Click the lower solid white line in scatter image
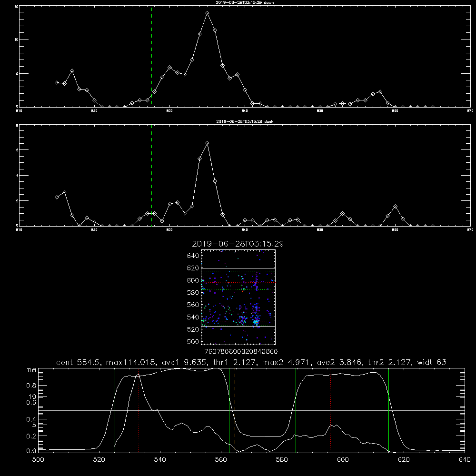 tap(238, 327)
